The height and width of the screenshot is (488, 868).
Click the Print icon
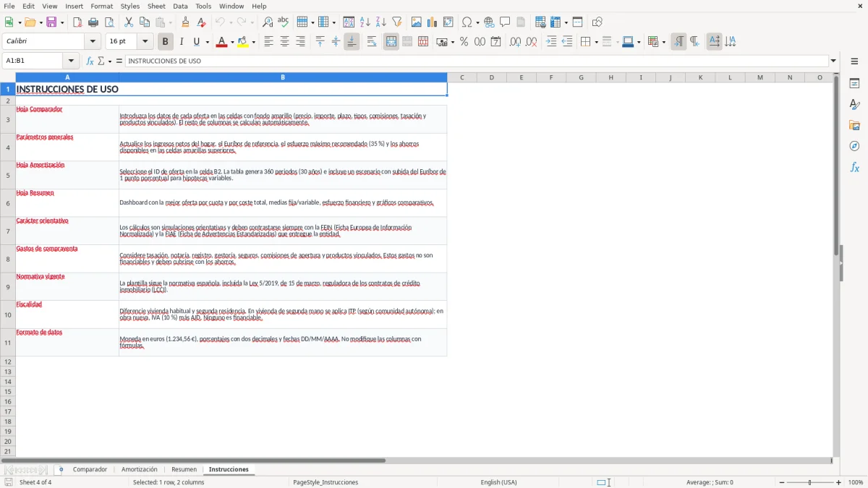pyautogui.click(x=93, y=22)
